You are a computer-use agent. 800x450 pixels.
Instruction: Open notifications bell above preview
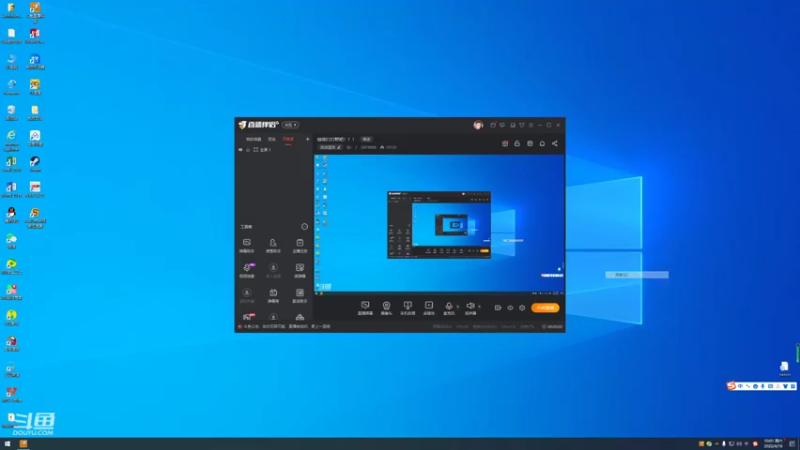tap(542, 144)
